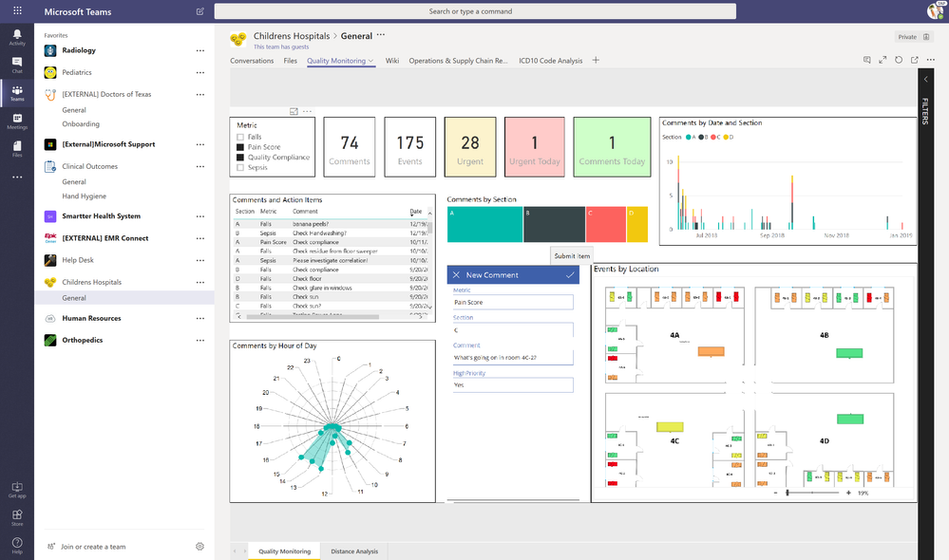Open Help Desk team more options
The width and height of the screenshot is (949, 560).
(200, 261)
